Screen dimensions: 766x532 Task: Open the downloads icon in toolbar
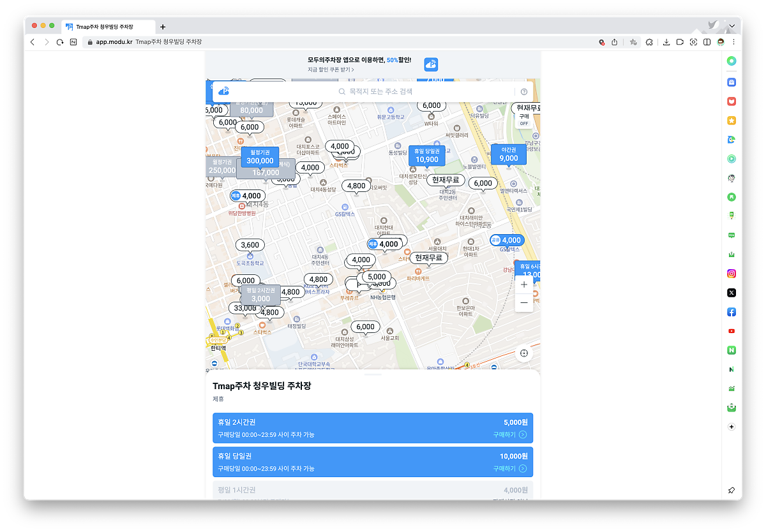(666, 42)
